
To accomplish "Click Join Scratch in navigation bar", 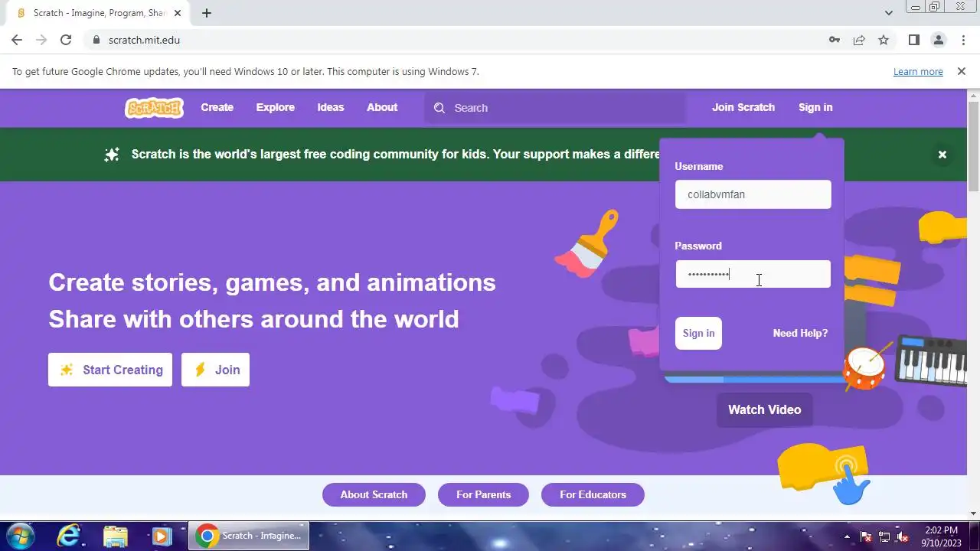I will coord(743,108).
